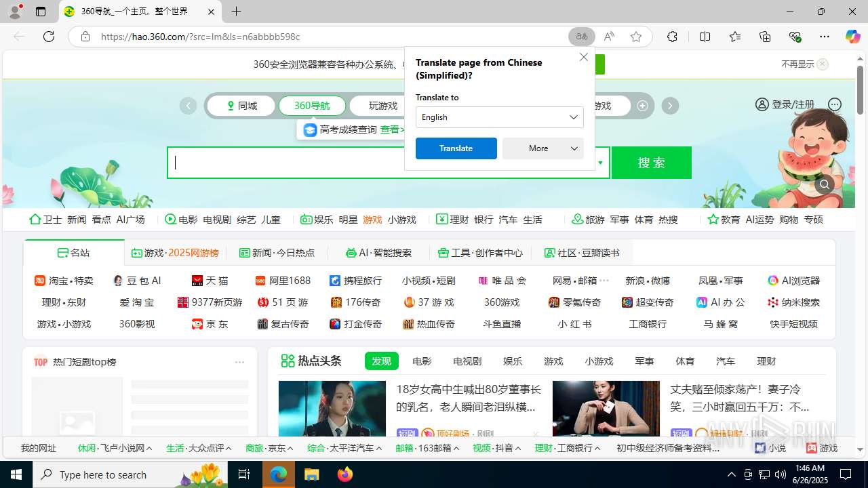The height and width of the screenshot is (488, 868).
Task: Open the More dropdown in translate popup
Action: (x=543, y=148)
